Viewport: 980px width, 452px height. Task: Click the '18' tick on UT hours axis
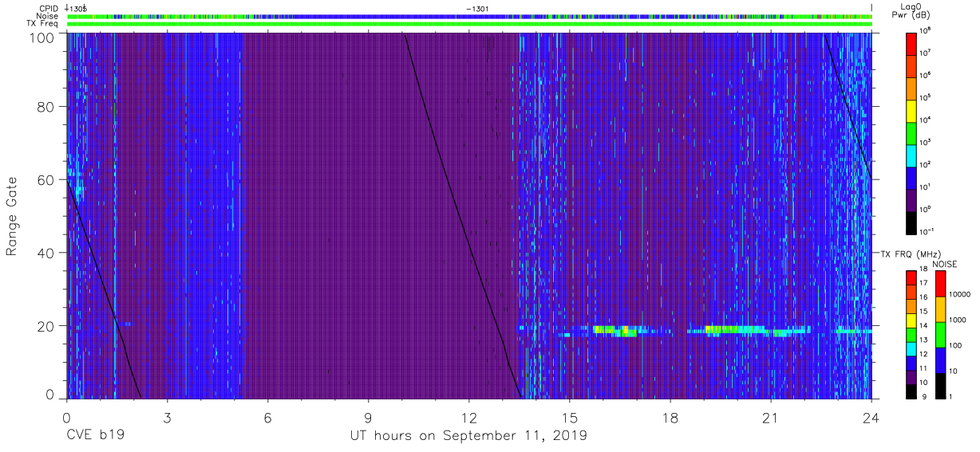click(x=670, y=417)
